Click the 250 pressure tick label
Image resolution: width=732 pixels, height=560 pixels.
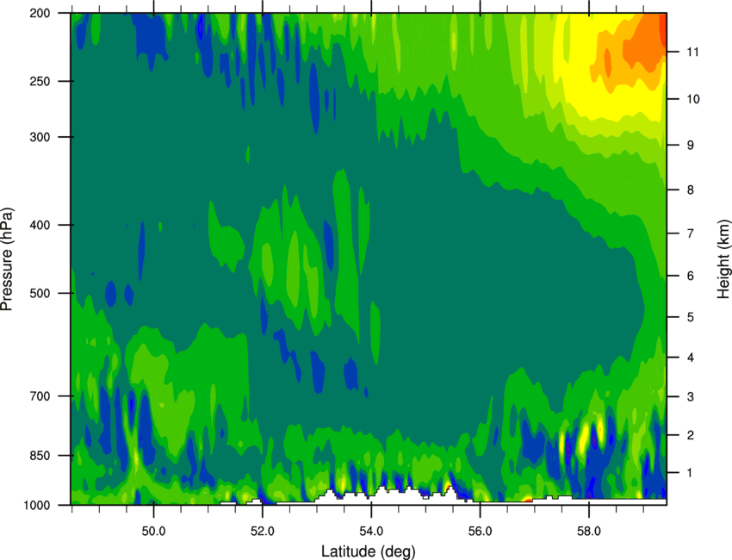tap(40, 81)
